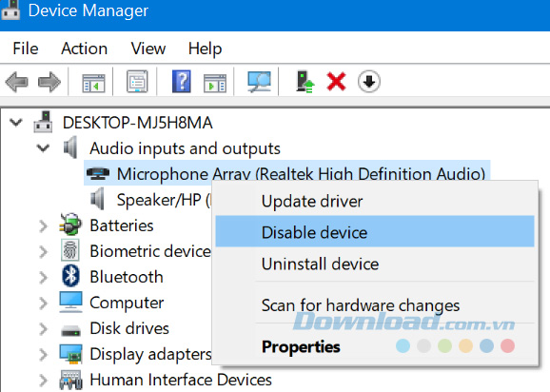Select the Disk drives label
The width and height of the screenshot is (550, 392).
point(129,328)
